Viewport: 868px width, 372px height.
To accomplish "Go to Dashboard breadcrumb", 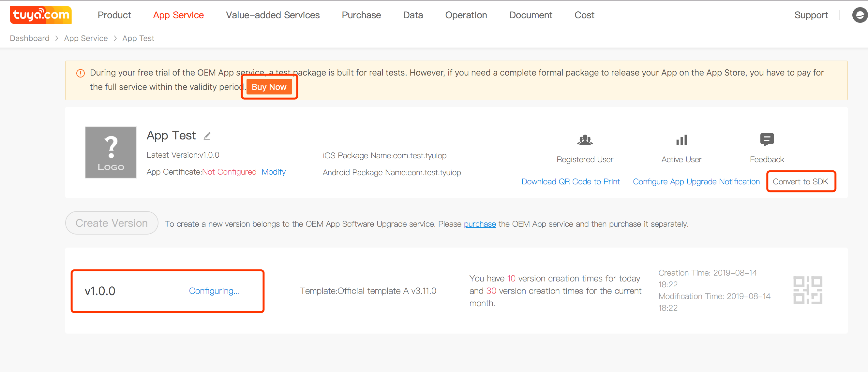I will click(x=30, y=38).
